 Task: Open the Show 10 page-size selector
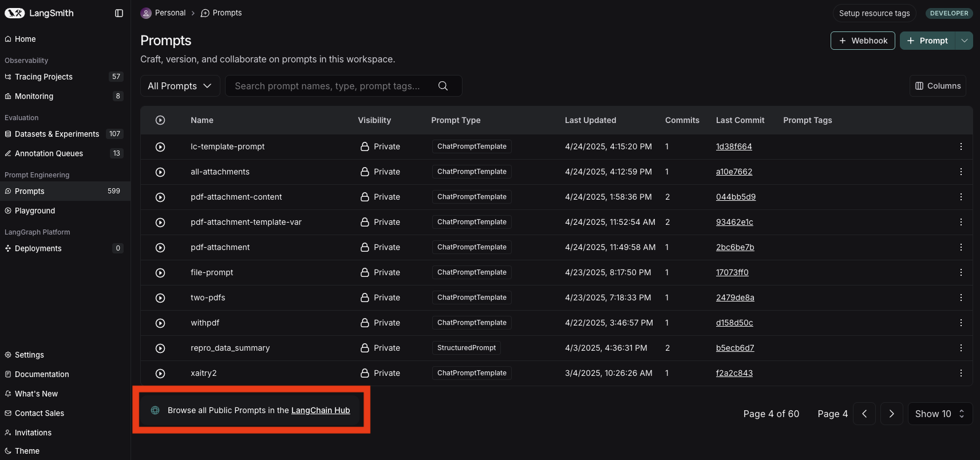click(939, 414)
